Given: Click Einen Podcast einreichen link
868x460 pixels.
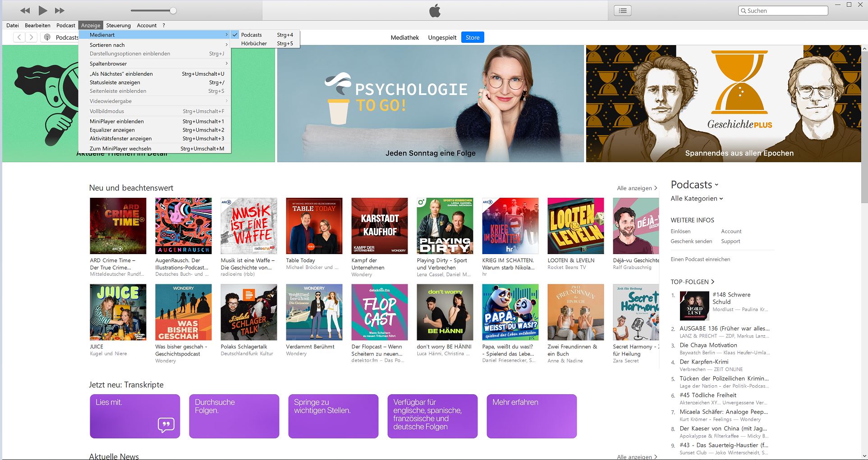Looking at the screenshot, I should [700, 259].
